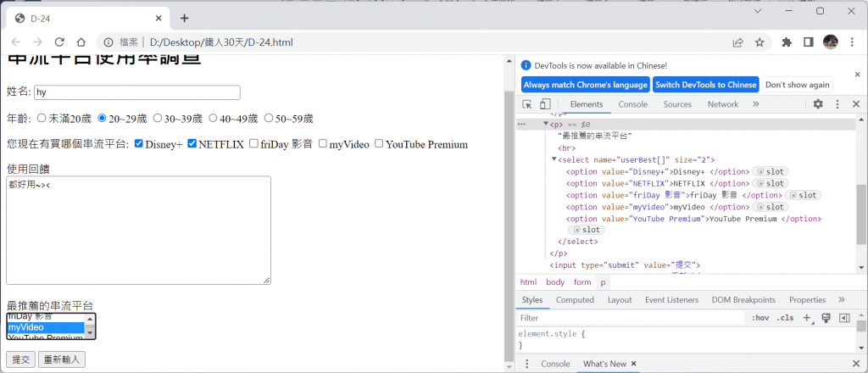Dismiss the DevTools language notification
The image size is (868, 373).
pyautogui.click(x=858, y=74)
